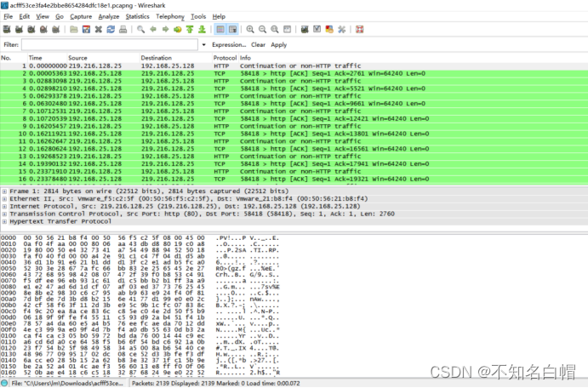The image size is (588, 388).
Task: Open the Analyze menu
Action: [x=109, y=16]
